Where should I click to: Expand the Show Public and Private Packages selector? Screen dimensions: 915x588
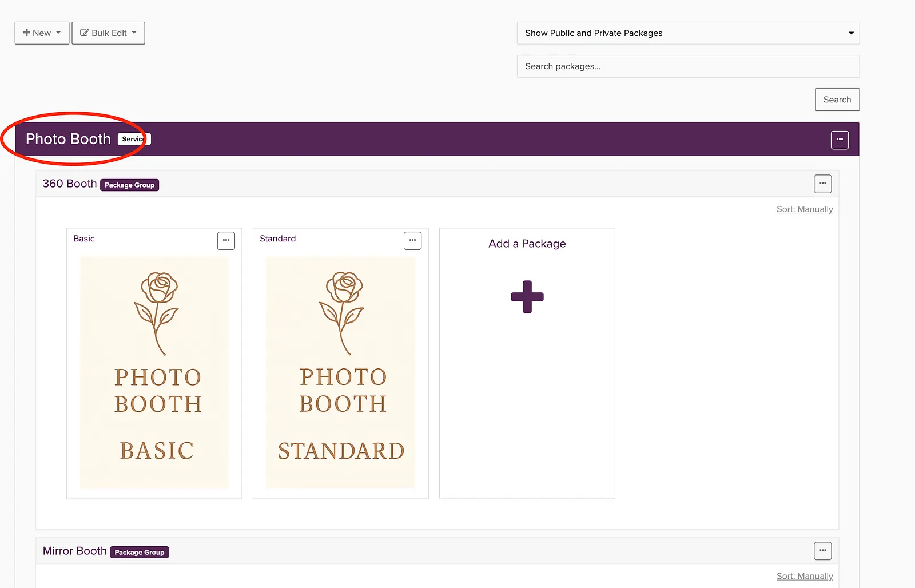point(688,33)
